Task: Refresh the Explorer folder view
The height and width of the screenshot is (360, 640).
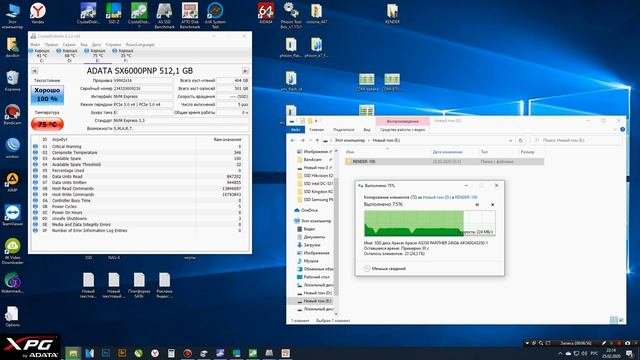Action: point(520,140)
